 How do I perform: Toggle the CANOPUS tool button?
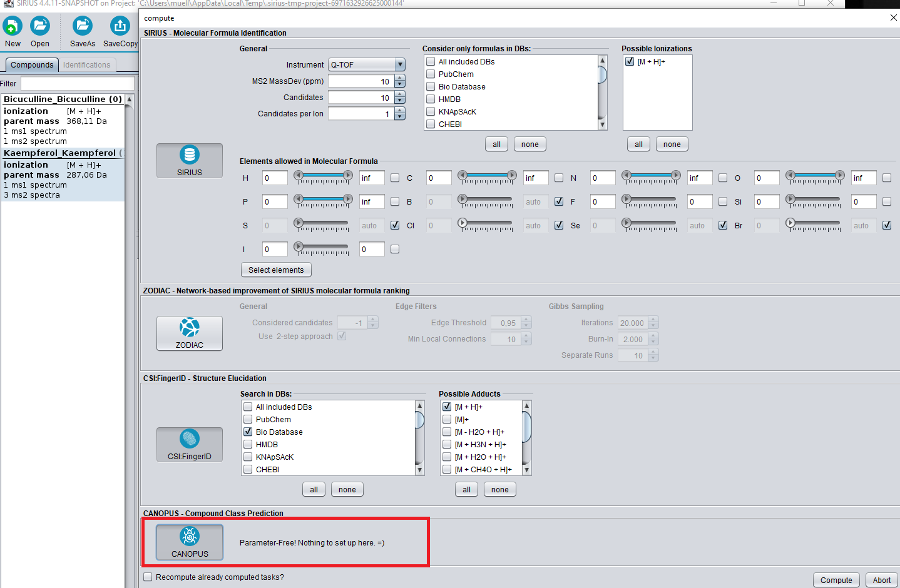tap(190, 542)
